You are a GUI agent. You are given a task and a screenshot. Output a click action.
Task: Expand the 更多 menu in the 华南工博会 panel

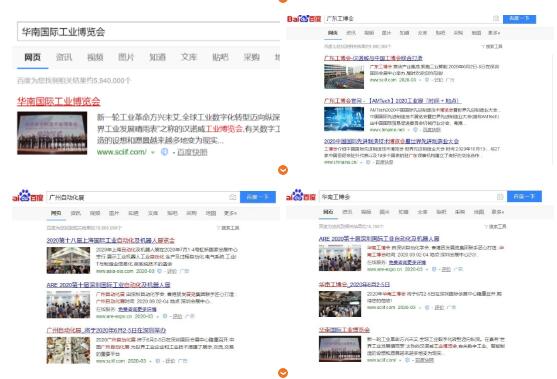(x=498, y=212)
